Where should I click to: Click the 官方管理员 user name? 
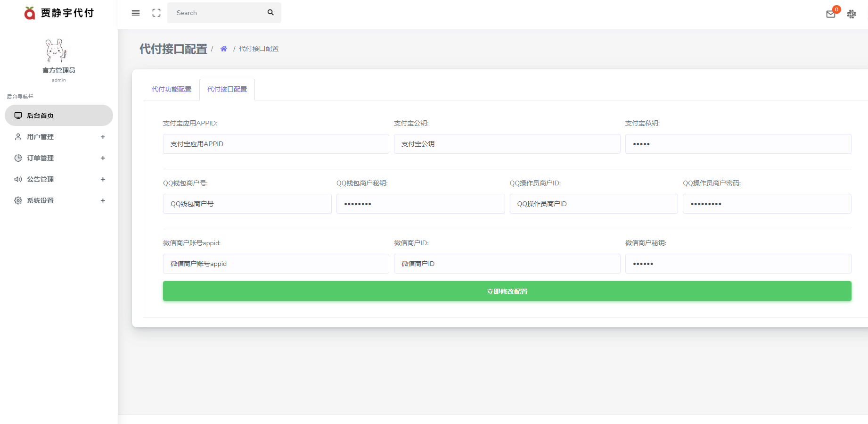tap(59, 70)
